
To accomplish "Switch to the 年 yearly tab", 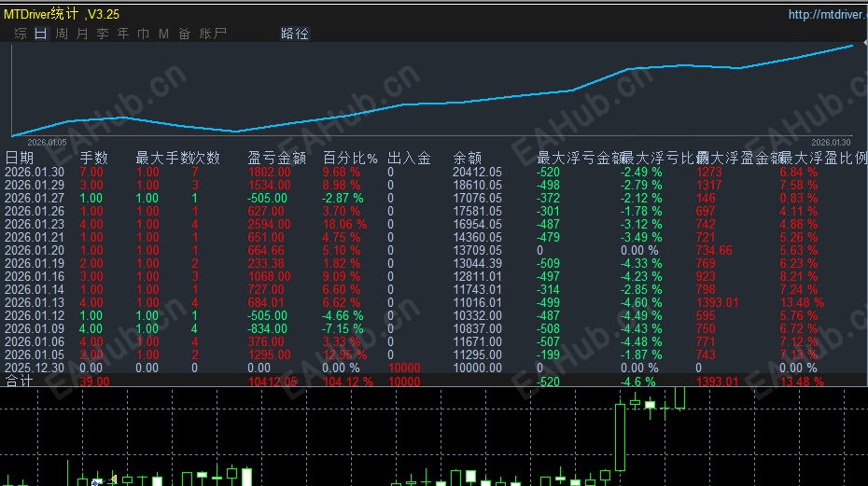I will [123, 34].
